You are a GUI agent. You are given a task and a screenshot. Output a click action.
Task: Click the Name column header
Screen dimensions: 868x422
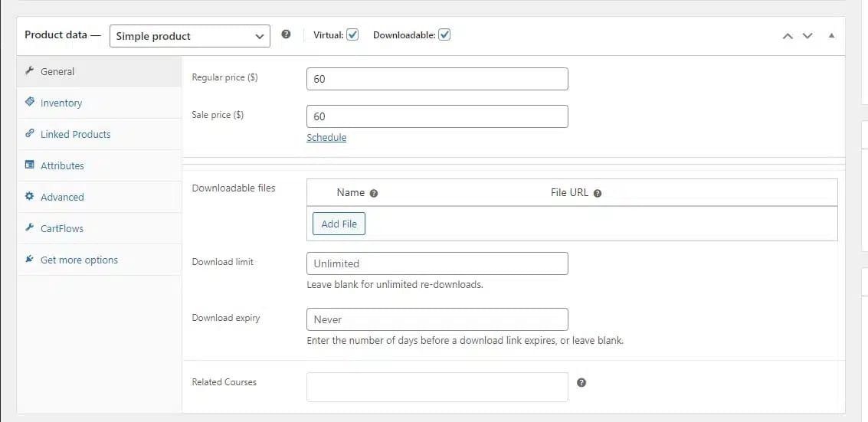(350, 192)
